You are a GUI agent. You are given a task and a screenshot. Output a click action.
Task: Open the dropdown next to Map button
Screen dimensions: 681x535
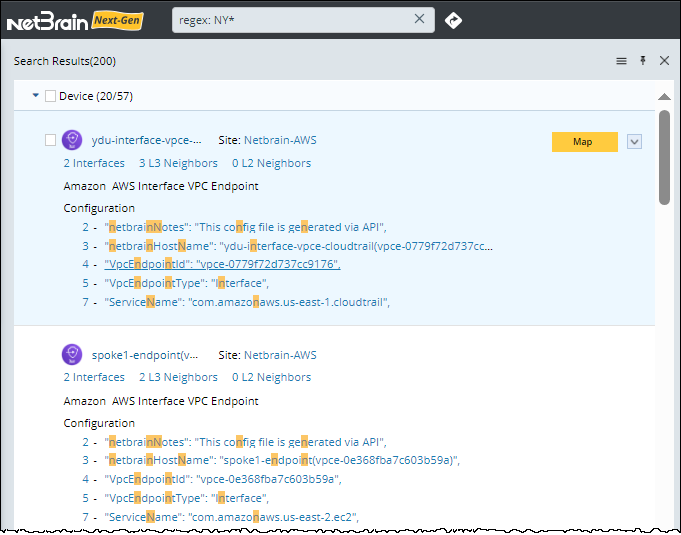634,142
